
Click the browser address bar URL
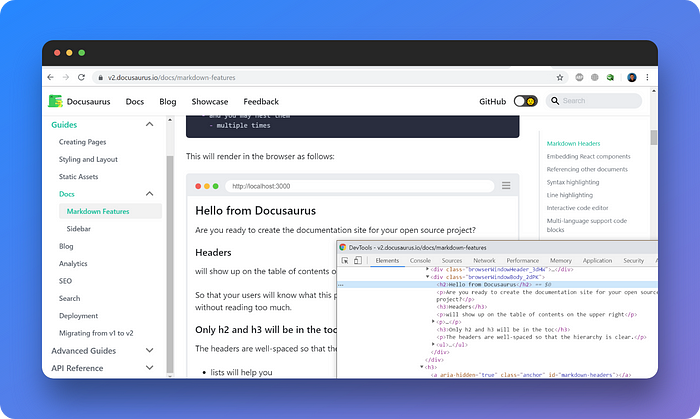[x=171, y=78]
